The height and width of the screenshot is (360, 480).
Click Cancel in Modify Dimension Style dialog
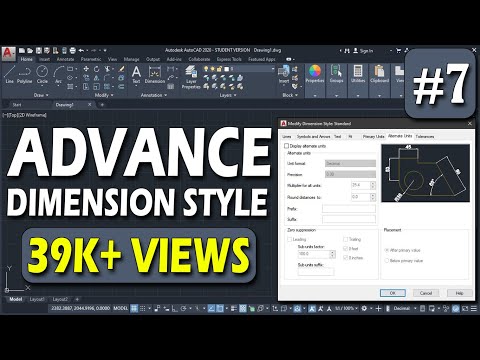426,293
